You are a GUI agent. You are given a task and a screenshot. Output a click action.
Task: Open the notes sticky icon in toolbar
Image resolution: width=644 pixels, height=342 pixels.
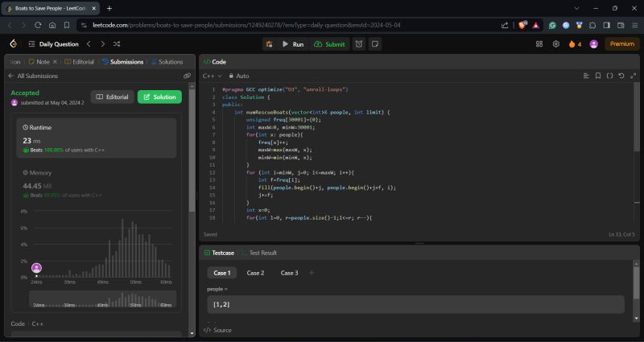click(x=374, y=44)
